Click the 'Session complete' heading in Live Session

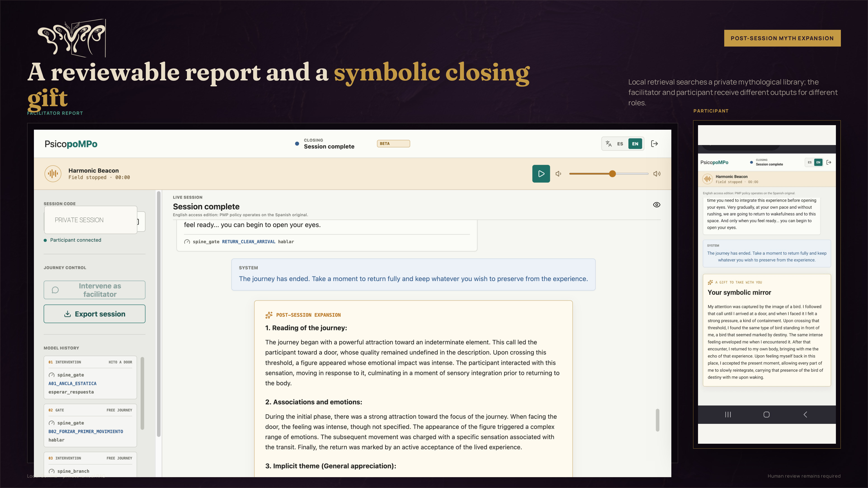tap(206, 206)
